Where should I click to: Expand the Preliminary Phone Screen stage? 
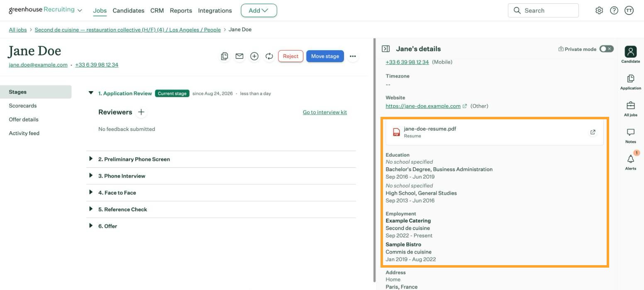point(91,159)
